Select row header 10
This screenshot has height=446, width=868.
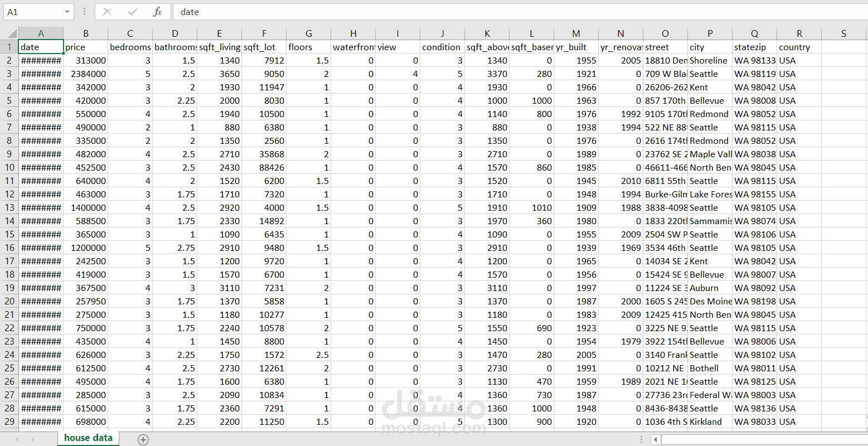(x=10, y=167)
